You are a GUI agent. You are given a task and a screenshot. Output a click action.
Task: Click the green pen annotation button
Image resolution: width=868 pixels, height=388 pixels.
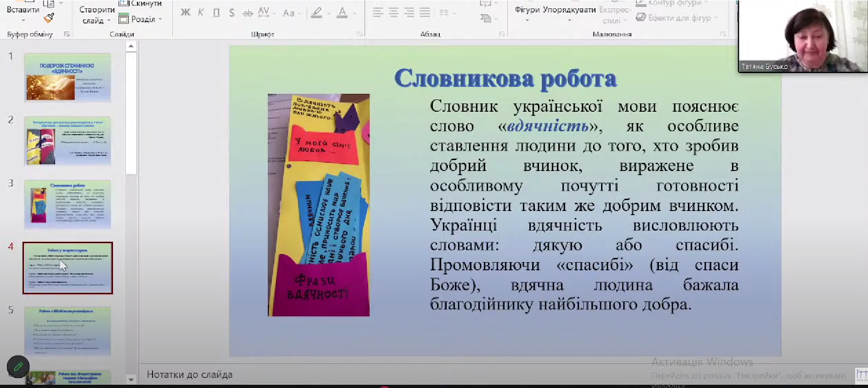[18, 366]
